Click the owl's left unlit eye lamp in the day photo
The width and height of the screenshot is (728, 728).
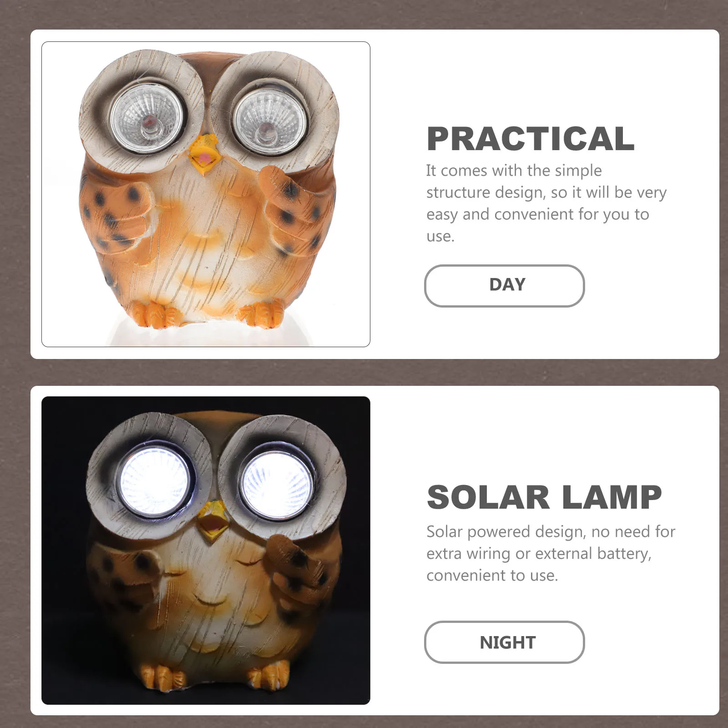coord(147,118)
